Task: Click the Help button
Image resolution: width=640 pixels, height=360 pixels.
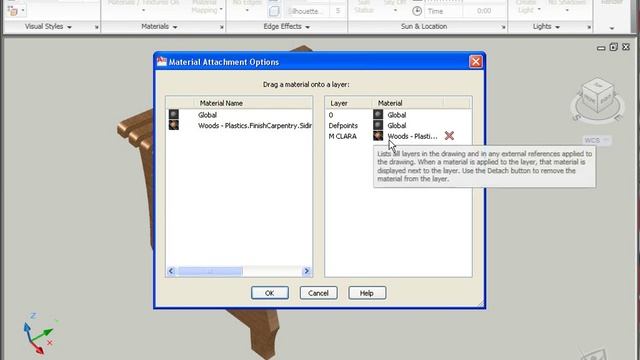Action: (367, 293)
